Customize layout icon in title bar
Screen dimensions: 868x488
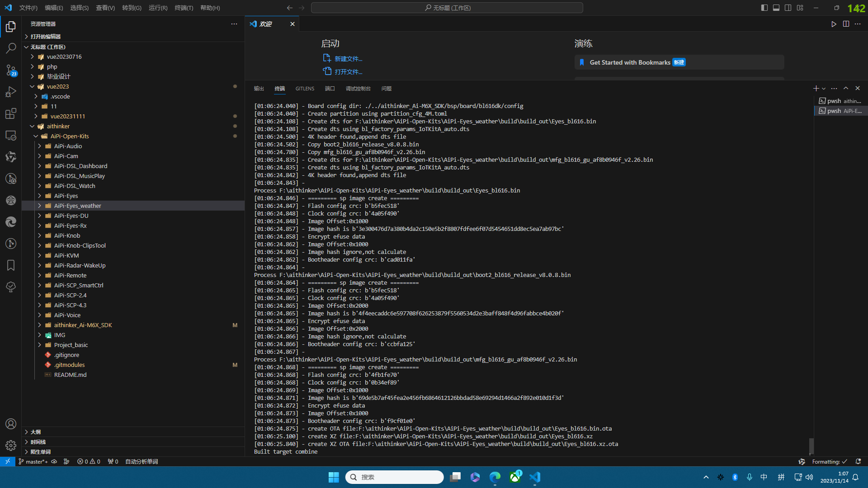800,8
